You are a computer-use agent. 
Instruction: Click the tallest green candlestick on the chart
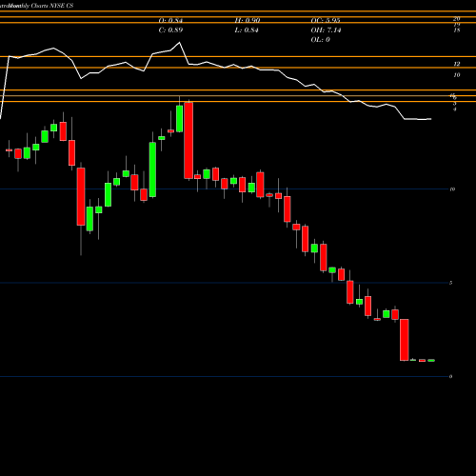point(152,169)
